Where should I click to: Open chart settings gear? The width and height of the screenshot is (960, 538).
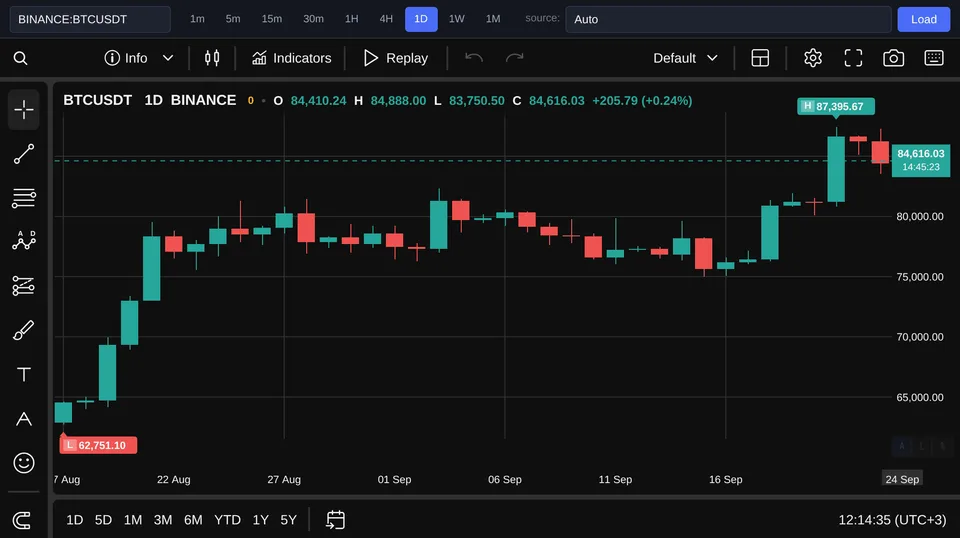[812, 58]
